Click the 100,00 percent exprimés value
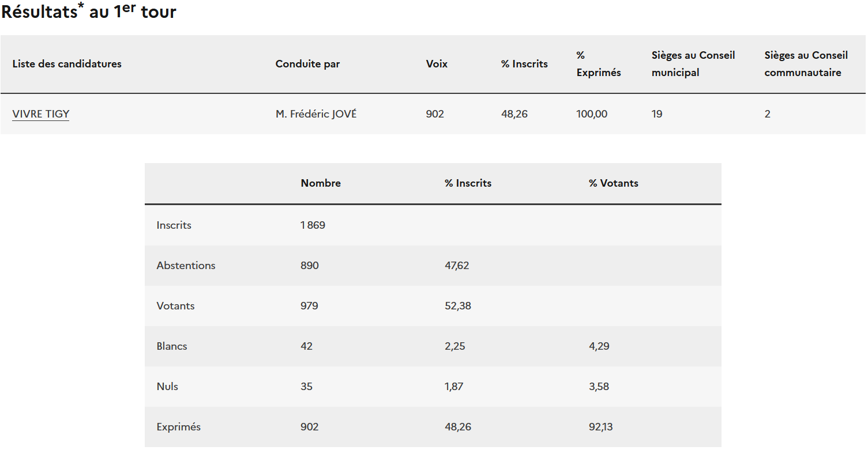This screenshot has width=868, height=450. (x=592, y=114)
